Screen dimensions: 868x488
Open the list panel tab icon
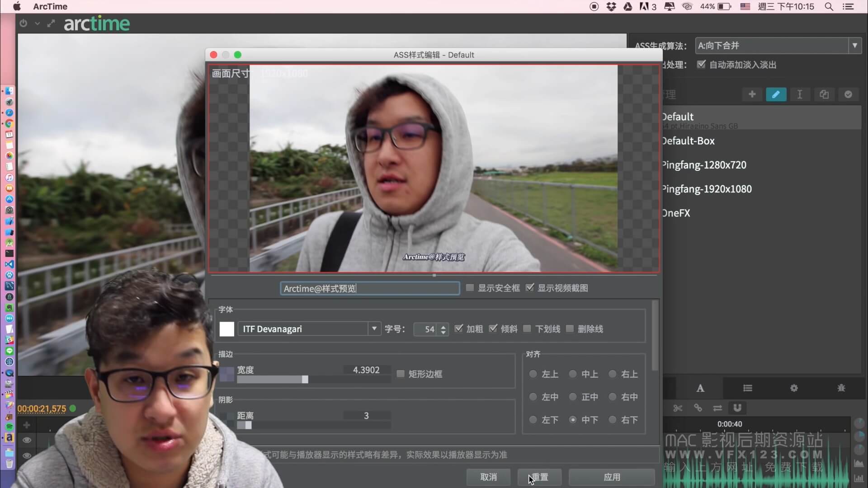coord(747,388)
